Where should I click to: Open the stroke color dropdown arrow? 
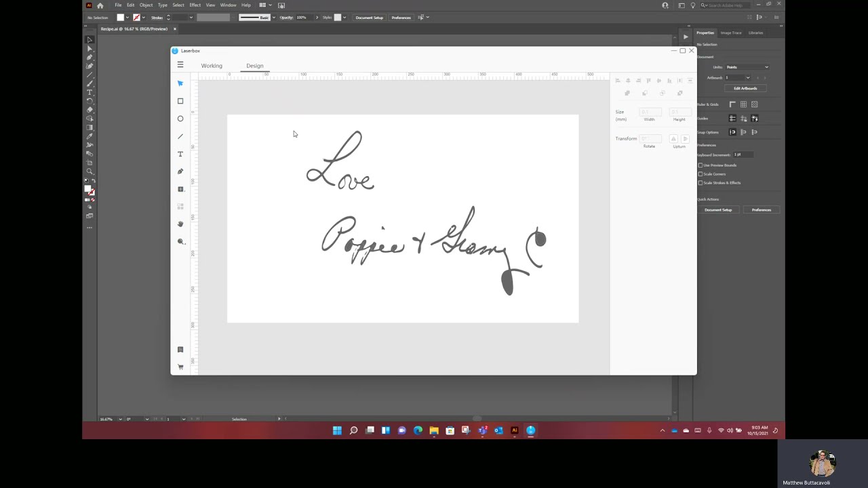click(x=144, y=18)
